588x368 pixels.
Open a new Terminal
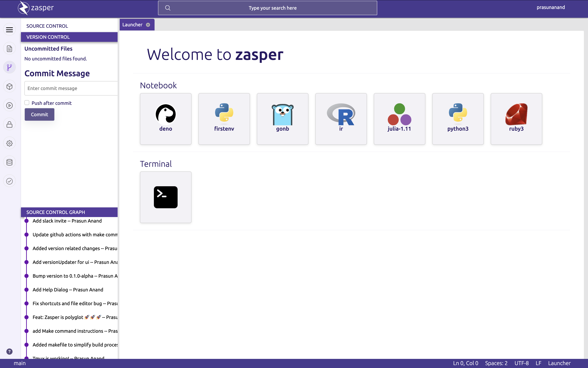(166, 197)
